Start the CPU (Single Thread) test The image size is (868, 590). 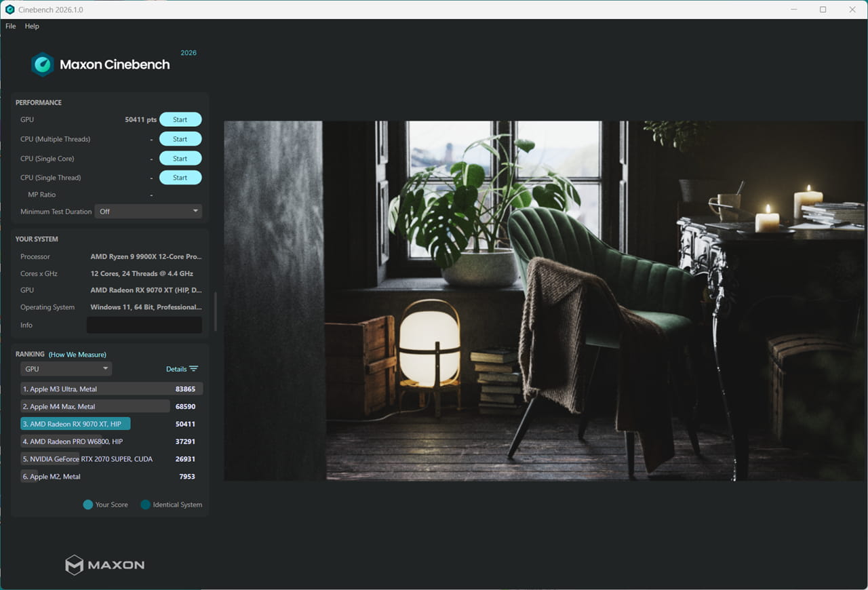click(x=180, y=178)
